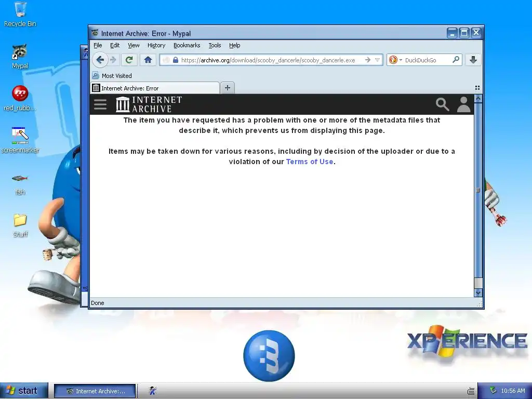This screenshot has width=532, height=399.
Task: Select the Mypal desktop shortcut
Action: click(20, 56)
